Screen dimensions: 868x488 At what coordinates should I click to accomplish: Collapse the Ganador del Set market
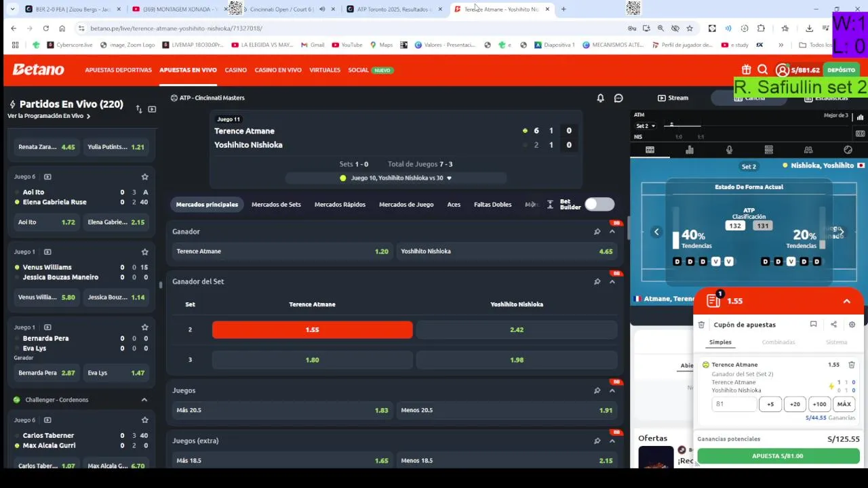(612, 281)
